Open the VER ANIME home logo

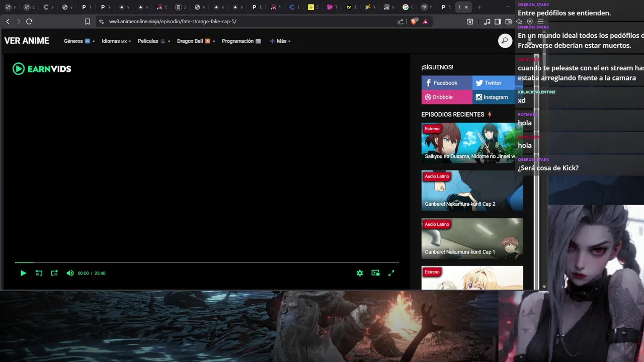[x=27, y=41]
